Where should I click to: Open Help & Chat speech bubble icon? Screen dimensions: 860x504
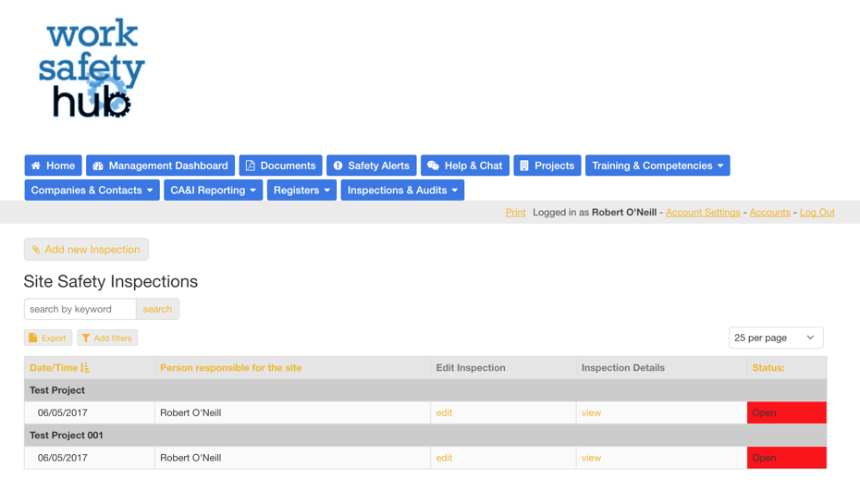[433, 166]
